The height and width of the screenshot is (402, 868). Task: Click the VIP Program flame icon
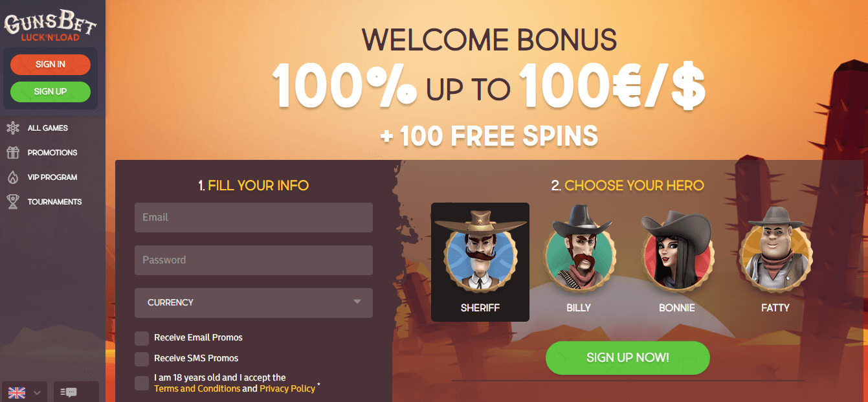pyautogui.click(x=12, y=177)
